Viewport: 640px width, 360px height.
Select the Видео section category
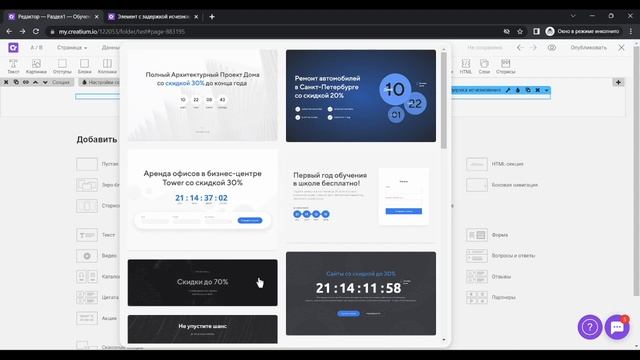(x=97, y=256)
